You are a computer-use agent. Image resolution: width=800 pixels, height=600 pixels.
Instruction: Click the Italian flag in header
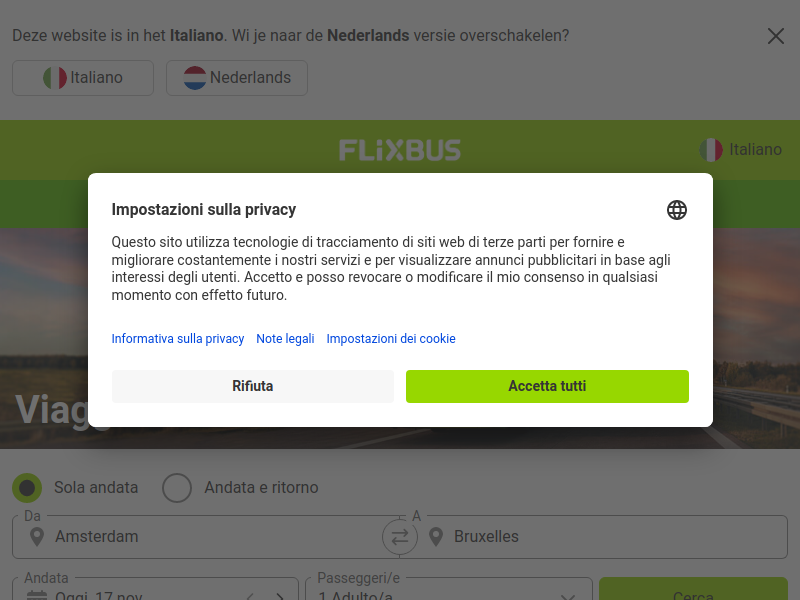tap(711, 150)
